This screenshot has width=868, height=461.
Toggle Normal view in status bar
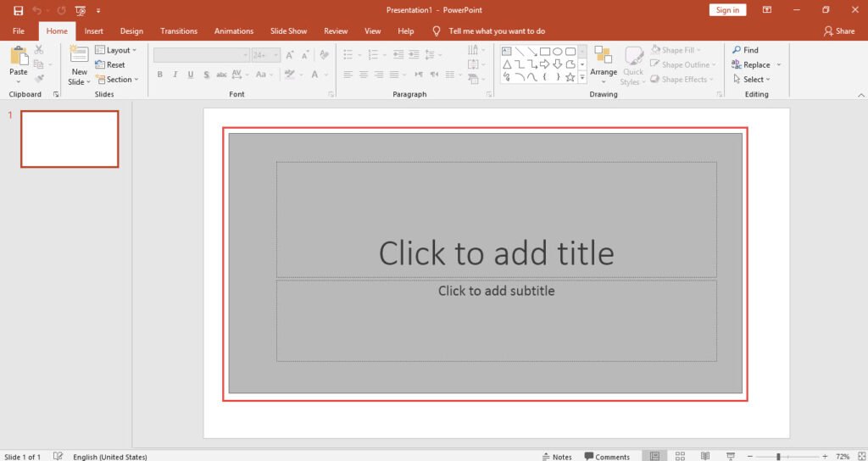(655, 456)
